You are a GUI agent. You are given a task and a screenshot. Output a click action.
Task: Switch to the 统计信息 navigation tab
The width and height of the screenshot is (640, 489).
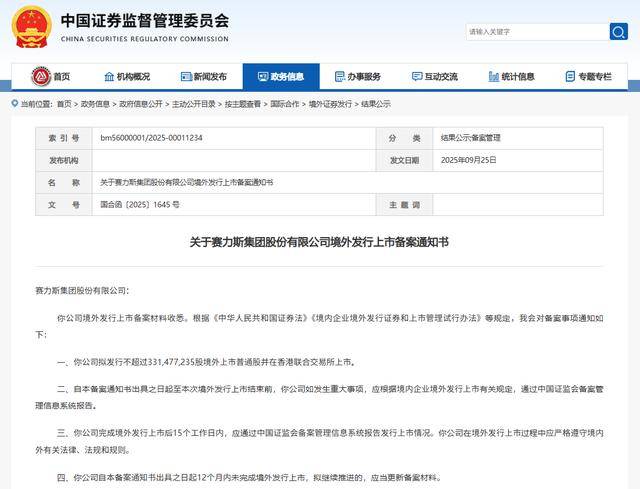point(518,77)
